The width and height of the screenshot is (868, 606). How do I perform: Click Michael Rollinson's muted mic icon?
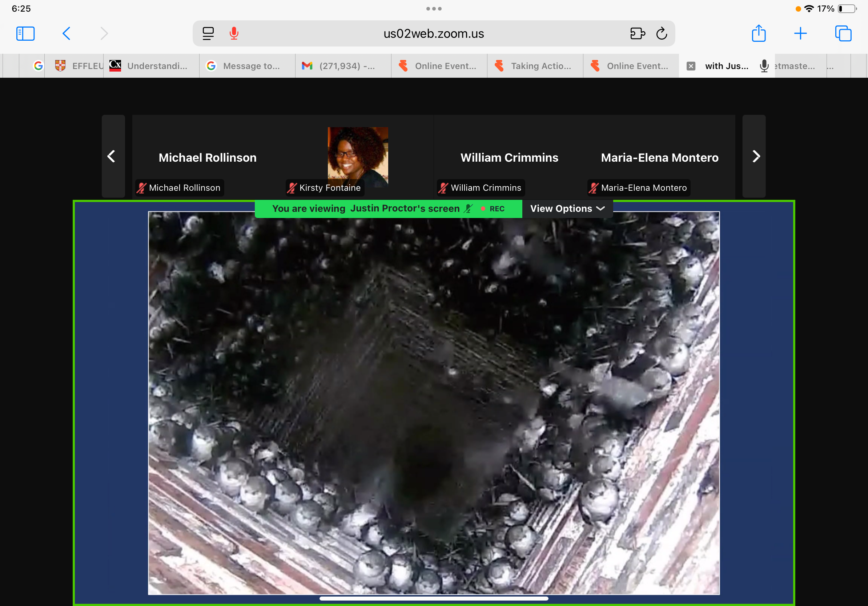pyautogui.click(x=142, y=188)
